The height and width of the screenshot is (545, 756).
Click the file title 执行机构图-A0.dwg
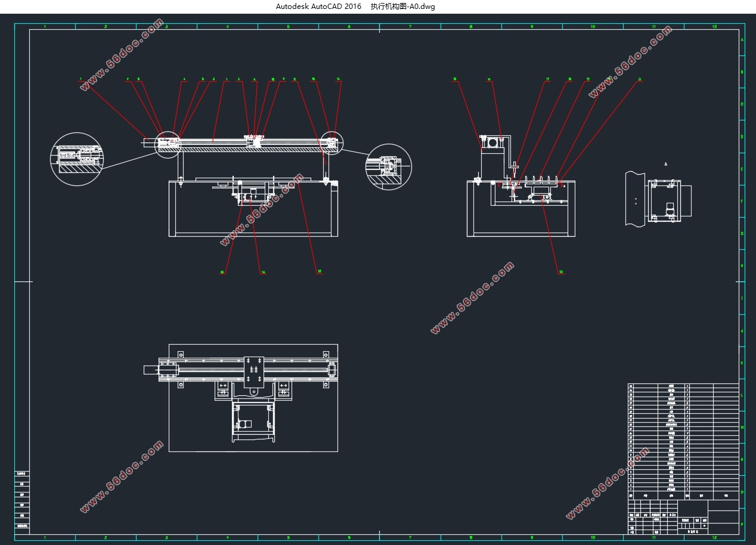(402, 7)
